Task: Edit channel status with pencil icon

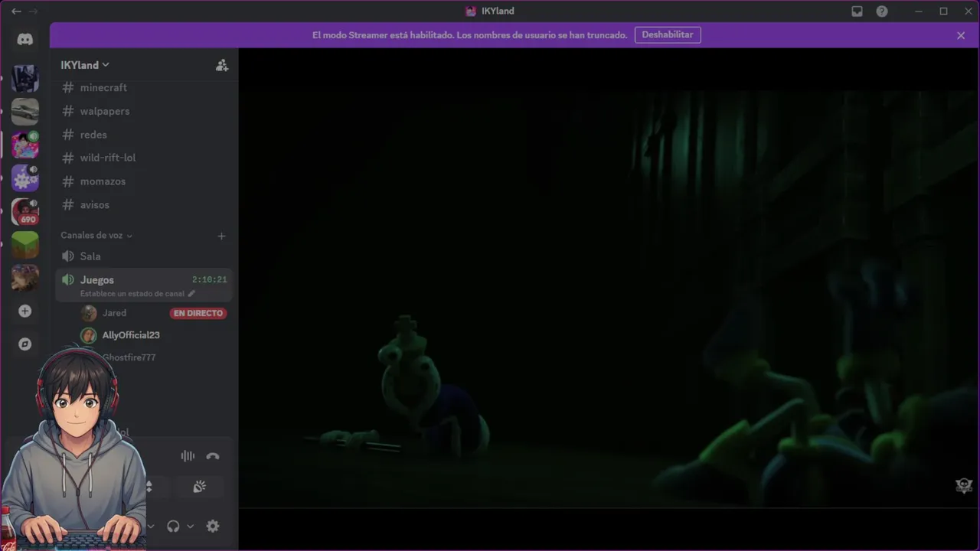Action: coord(191,294)
